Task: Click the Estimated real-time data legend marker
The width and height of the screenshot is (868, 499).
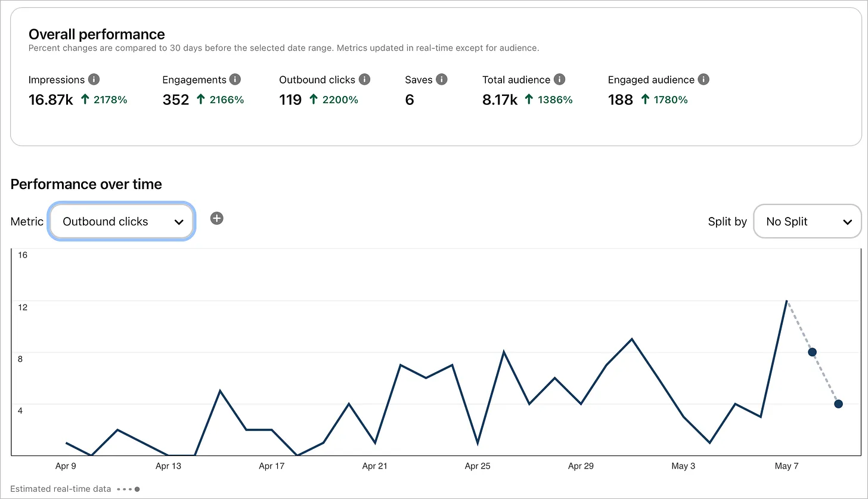Action: [x=129, y=489]
